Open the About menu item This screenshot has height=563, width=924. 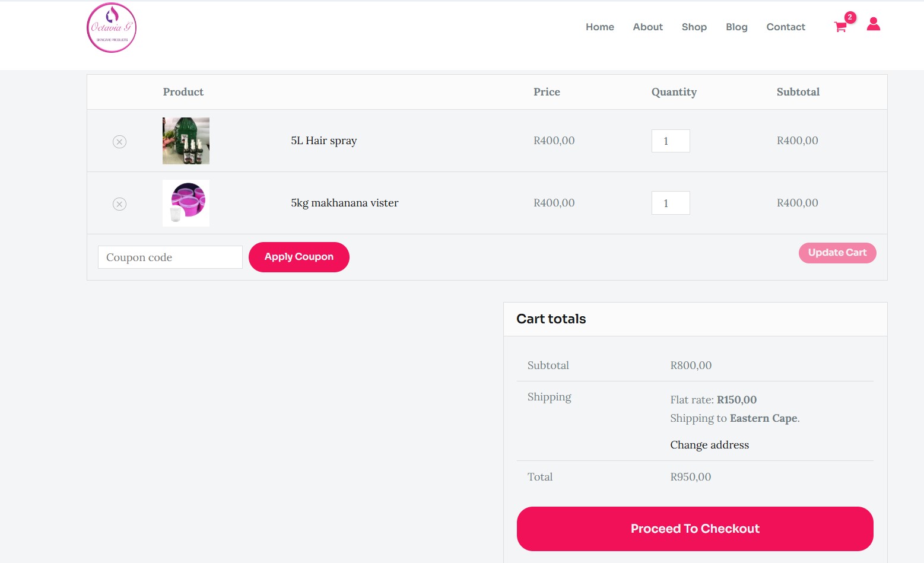[647, 27]
